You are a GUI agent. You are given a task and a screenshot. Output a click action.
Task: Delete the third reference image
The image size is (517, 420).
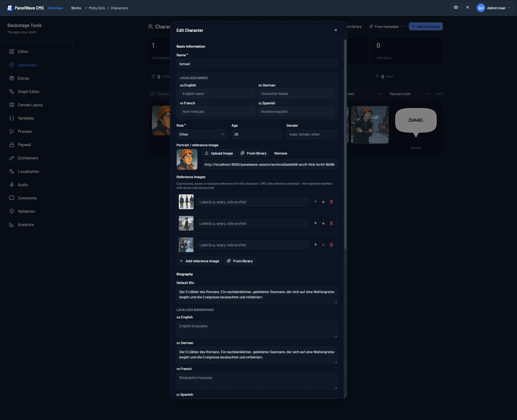pyautogui.click(x=331, y=245)
